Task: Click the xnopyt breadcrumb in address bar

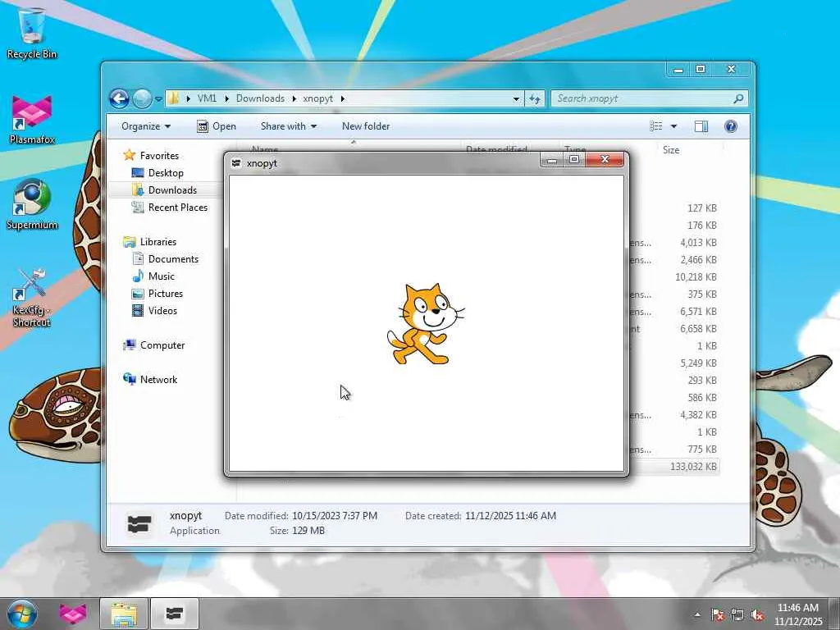Action: coord(317,98)
